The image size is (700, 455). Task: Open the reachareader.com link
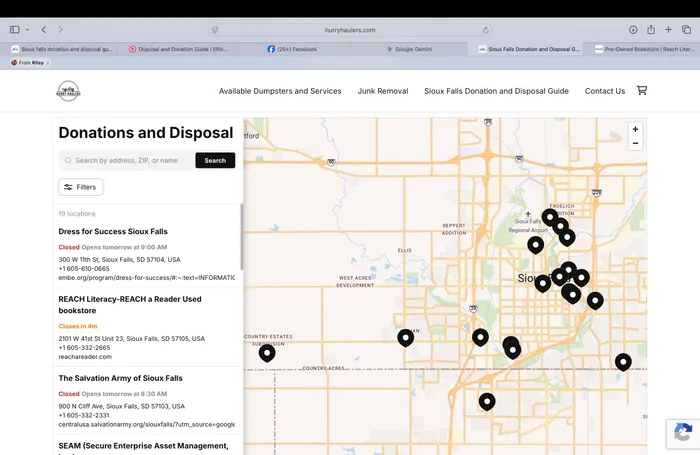coord(85,357)
